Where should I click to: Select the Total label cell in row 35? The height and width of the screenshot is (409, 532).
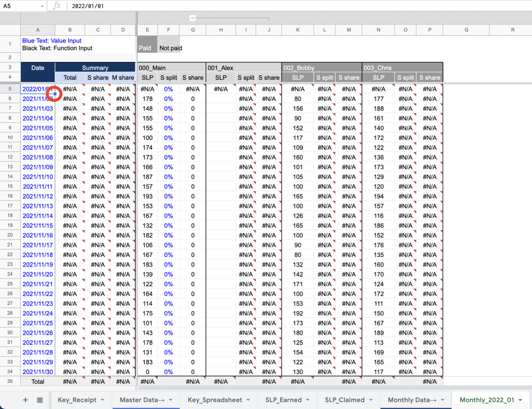tap(38, 381)
